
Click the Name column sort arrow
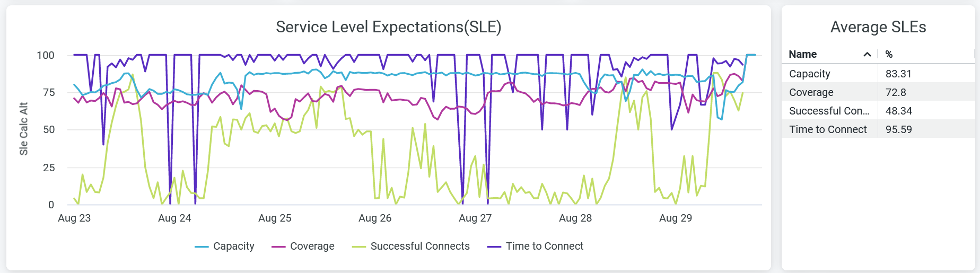click(867, 55)
